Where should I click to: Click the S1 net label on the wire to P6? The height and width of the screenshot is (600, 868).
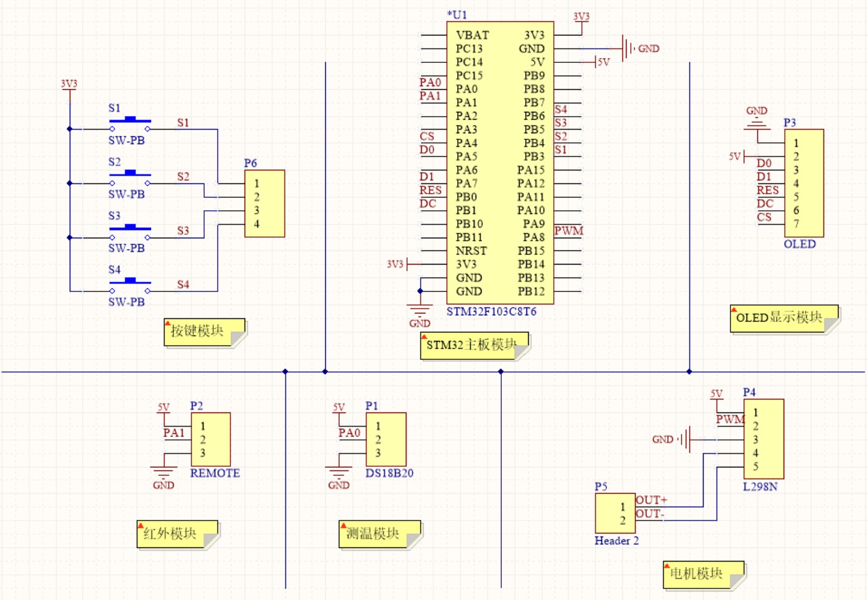(183, 123)
